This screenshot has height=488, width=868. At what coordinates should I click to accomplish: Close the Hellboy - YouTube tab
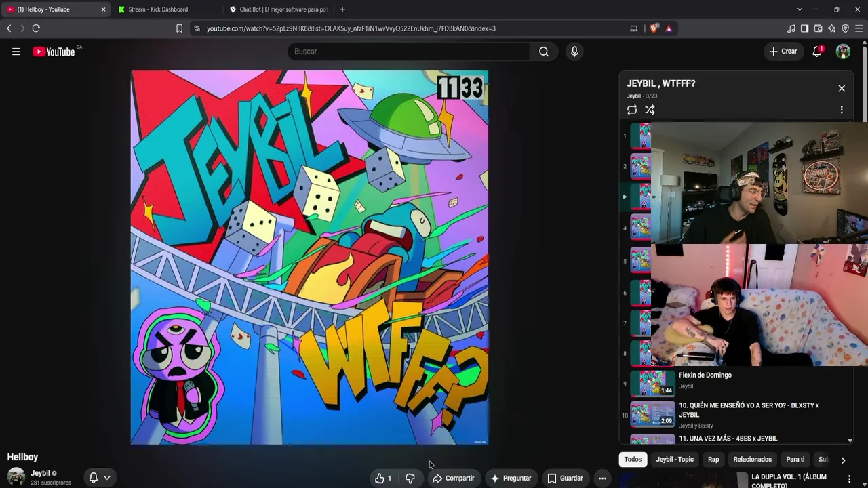(x=103, y=9)
